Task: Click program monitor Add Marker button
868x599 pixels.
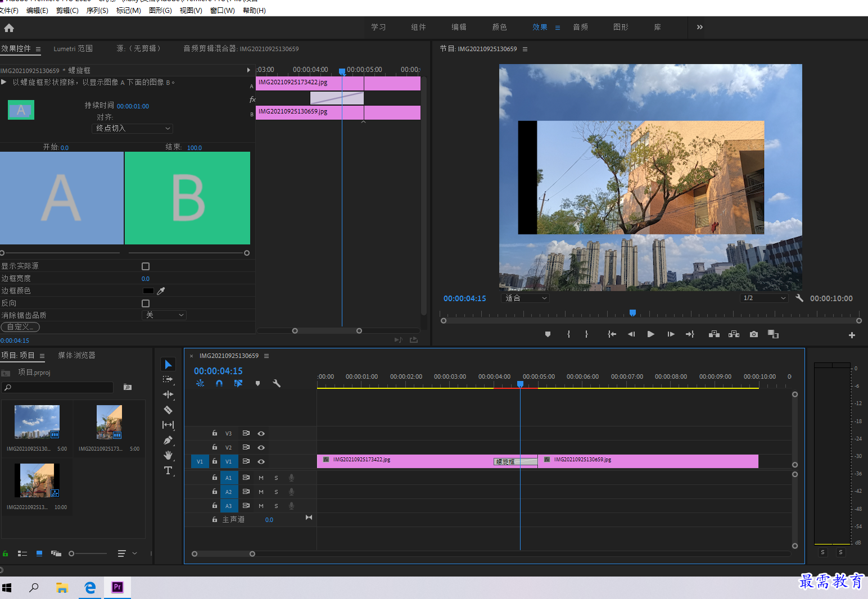Action: coord(548,334)
